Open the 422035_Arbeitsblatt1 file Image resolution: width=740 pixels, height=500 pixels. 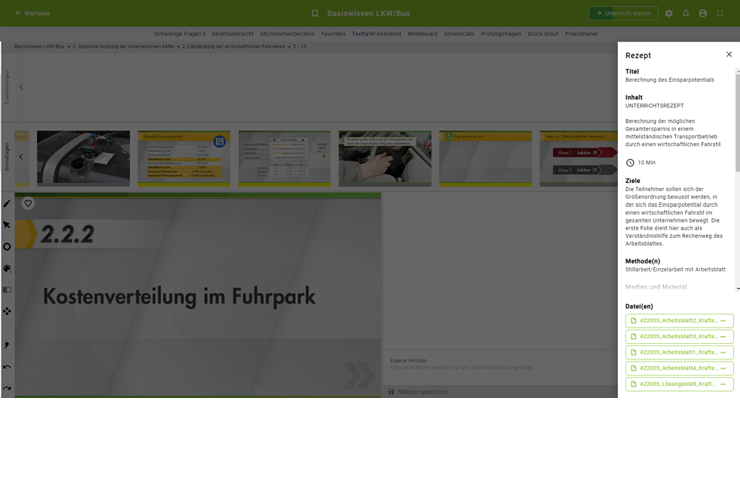click(678, 352)
